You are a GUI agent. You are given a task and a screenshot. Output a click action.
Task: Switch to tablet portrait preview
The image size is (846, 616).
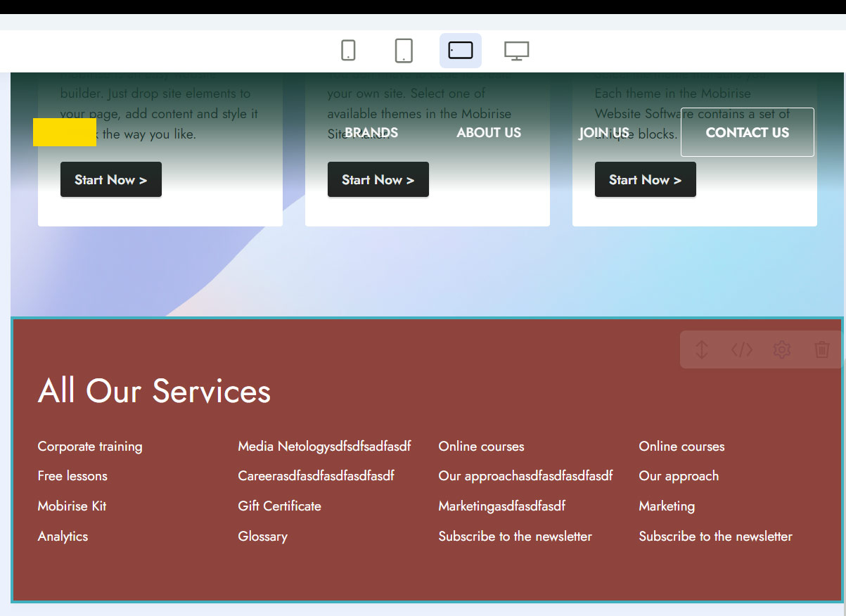pyautogui.click(x=404, y=51)
